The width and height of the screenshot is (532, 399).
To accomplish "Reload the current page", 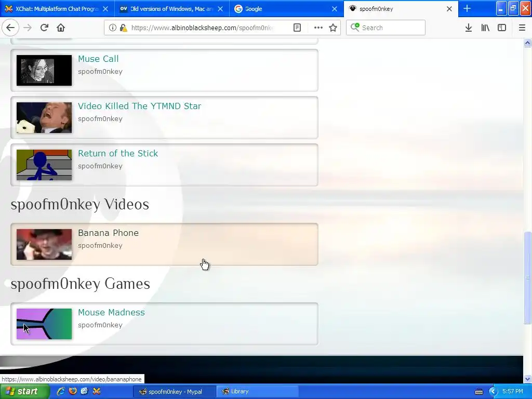I will tap(44, 28).
